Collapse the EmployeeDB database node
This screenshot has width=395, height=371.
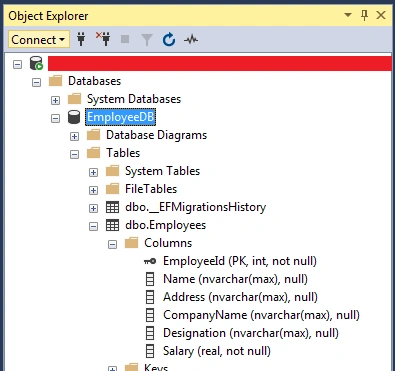[55, 118]
